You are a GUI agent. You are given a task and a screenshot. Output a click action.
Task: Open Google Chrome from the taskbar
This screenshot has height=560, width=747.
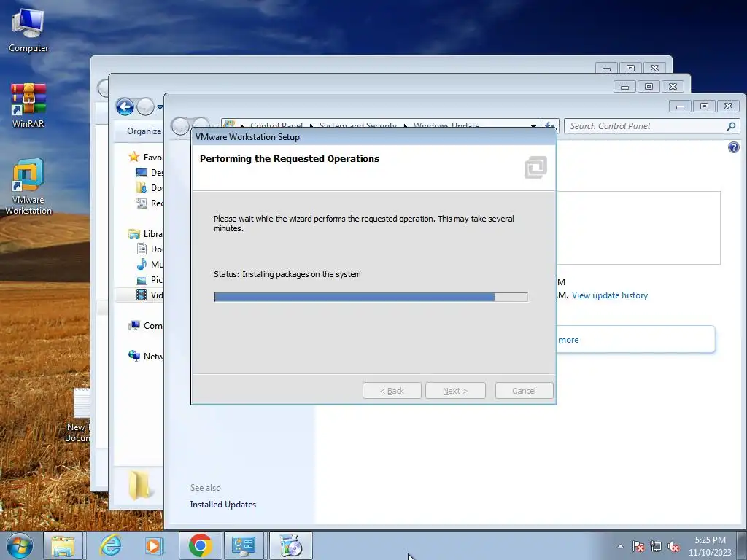(x=200, y=545)
